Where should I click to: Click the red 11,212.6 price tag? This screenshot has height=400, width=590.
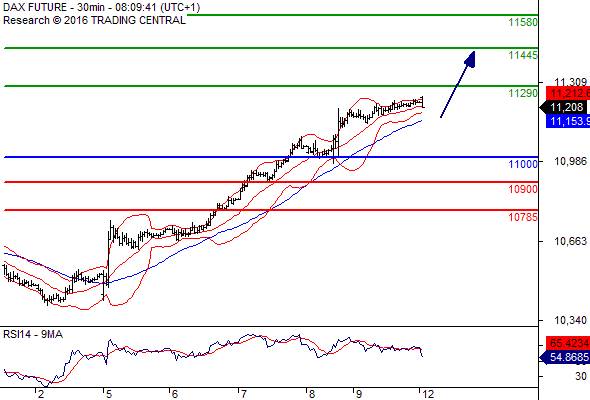tap(568, 93)
